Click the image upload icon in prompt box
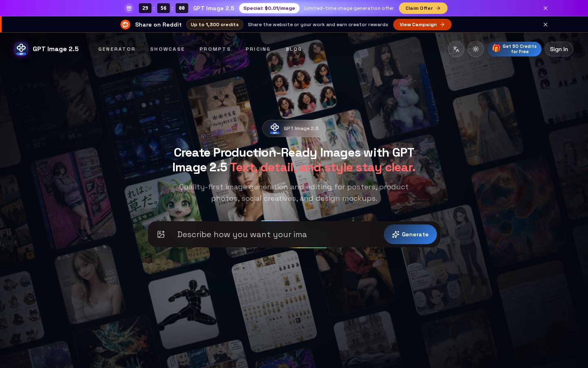588x368 pixels. pyautogui.click(x=161, y=234)
